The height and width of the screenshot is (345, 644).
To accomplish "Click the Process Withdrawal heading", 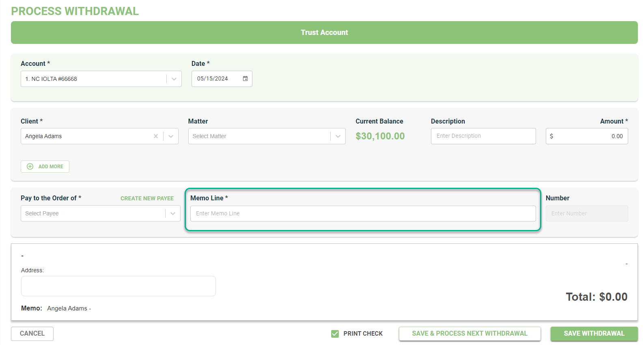I will click(x=75, y=11).
